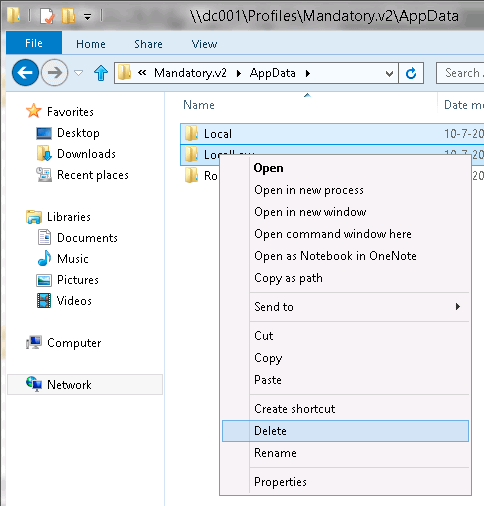
Task: Refresh the AppData folder view
Action: pyautogui.click(x=411, y=73)
